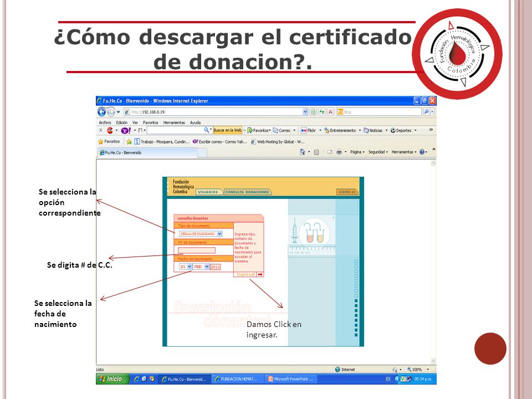Click the Flickr toolbar icon

tap(309, 130)
